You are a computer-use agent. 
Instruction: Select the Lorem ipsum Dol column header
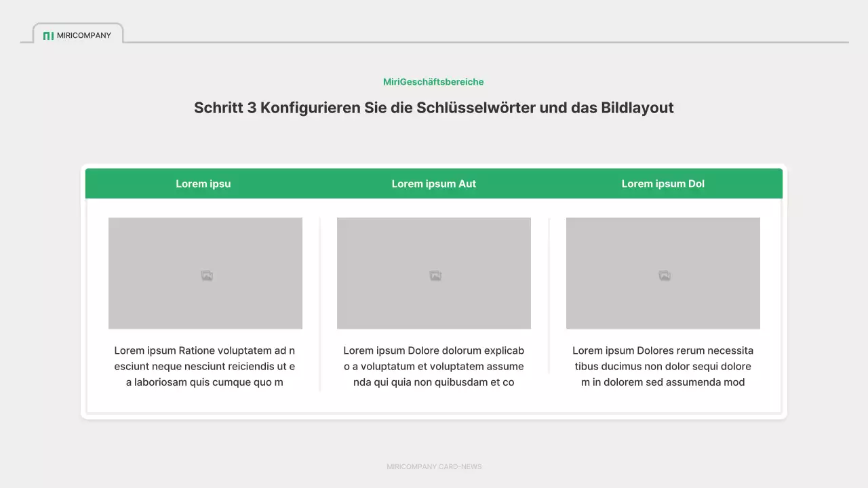tap(663, 183)
